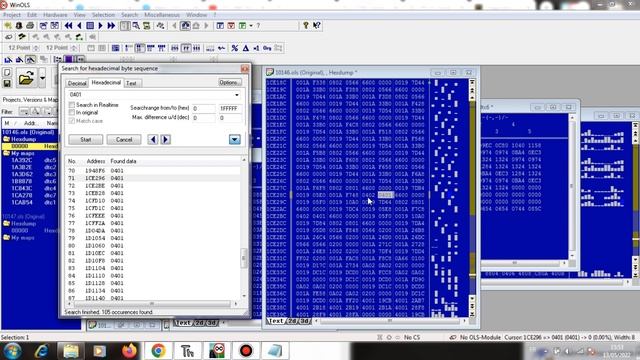Click the previous map single-left arrow icon
The height and width of the screenshot is (360, 640).
pos(79,26)
